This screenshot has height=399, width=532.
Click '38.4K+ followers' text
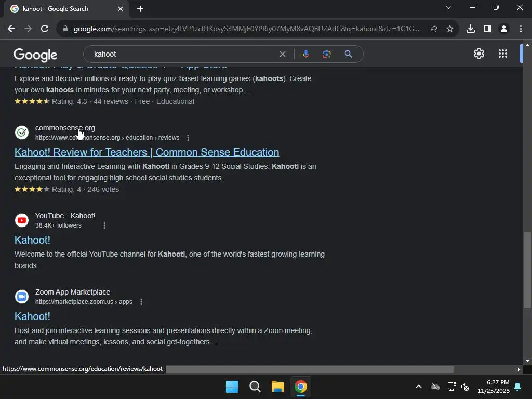click(58, 225)
